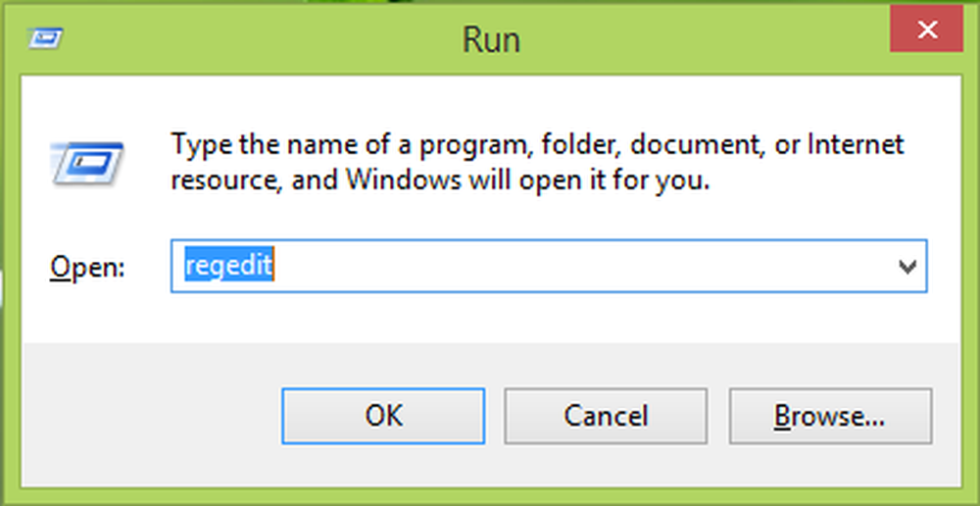Focus the empty part of the Open field
Screen dimensions: 980x506
pyautogui.click(x=581, y=267)
